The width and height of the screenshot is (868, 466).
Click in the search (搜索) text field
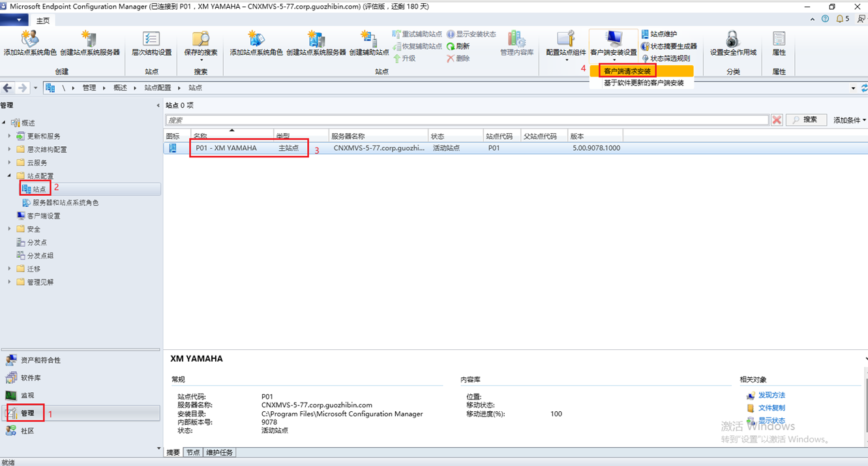[x=467, y=120]
